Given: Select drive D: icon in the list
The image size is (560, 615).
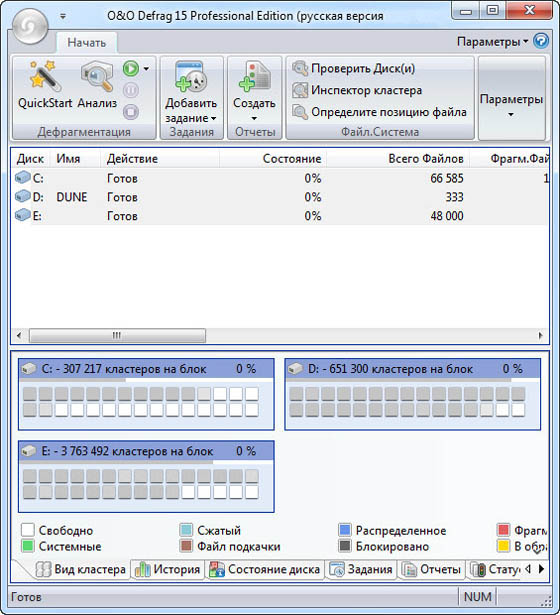Looking at the screenshot, I should tap(23, 197).
